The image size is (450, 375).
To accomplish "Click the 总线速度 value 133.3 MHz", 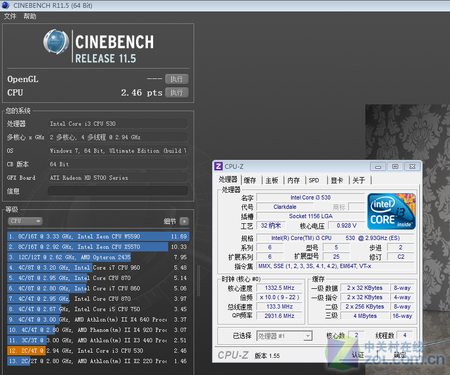I will [280, 306].
